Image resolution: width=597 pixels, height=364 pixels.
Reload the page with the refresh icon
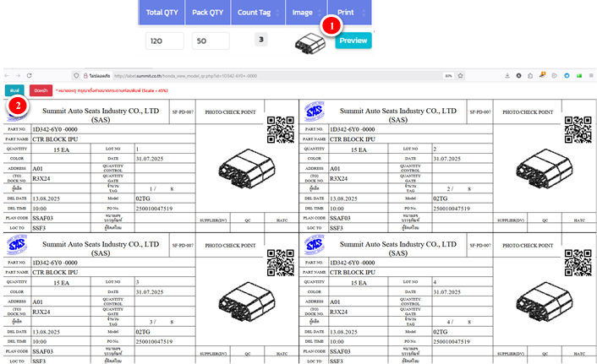(30, 75)
